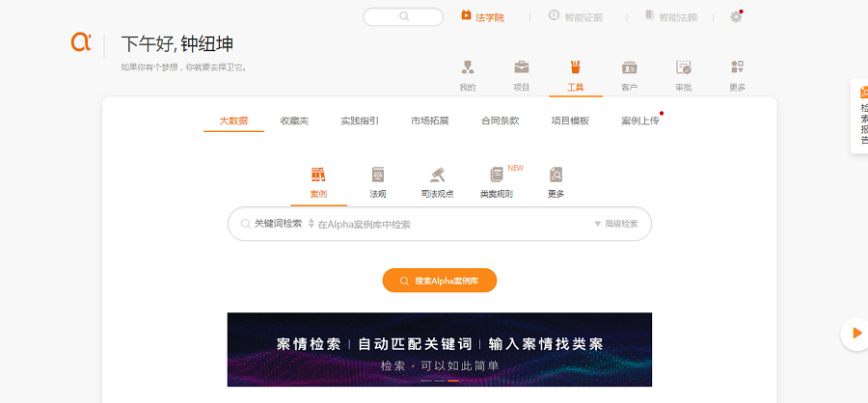868x403 pixels.
Task: Click the orange play button on right
Action: coord(855,334)
